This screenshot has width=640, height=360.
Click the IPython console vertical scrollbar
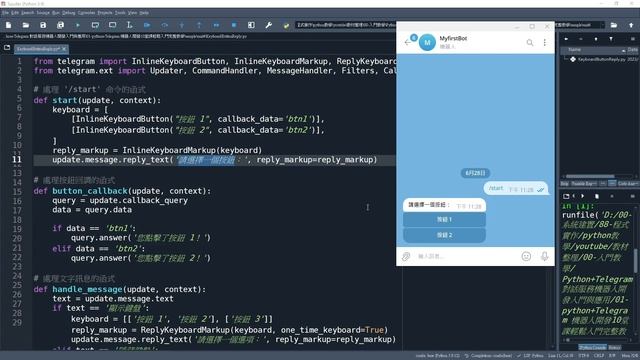636,261
